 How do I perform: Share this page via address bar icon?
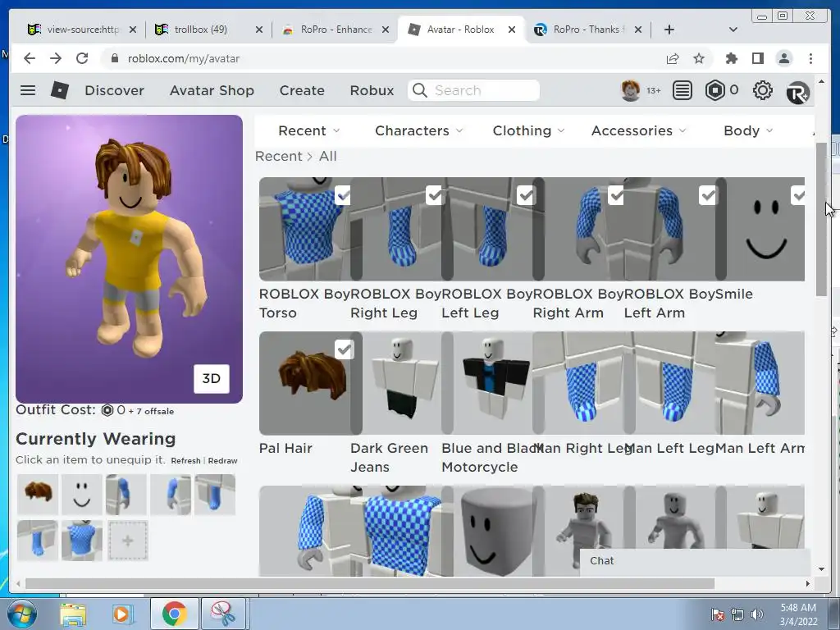(x=673, y=58)
